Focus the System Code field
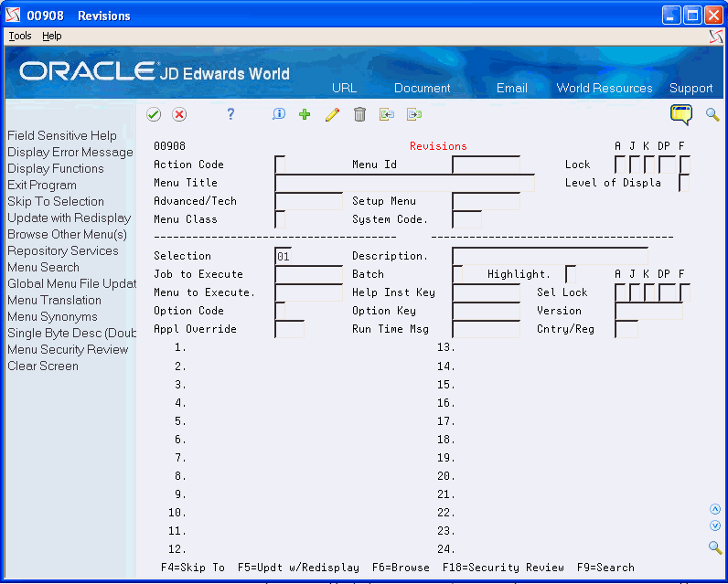Viewport: 728px width, 584px height. click(x=466, y=219)
